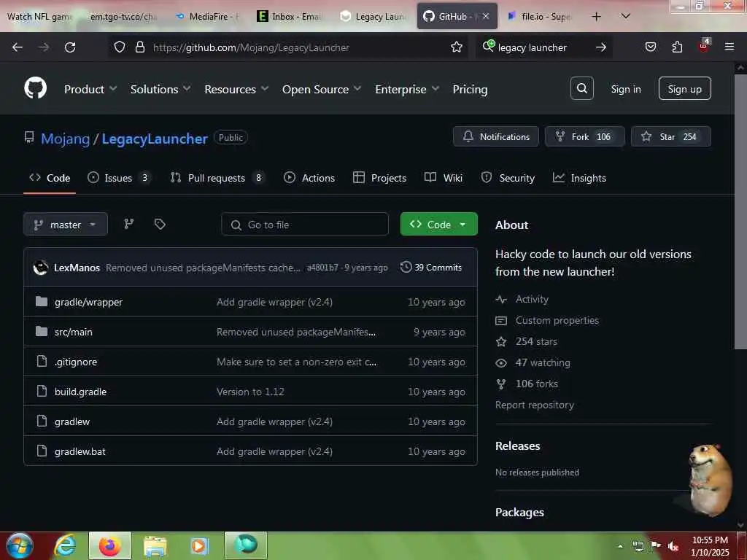This screenshot has width=747, height=560.
Task: Expand the Solutions menu
Action: pyautogui.click(x=160, y=89)
